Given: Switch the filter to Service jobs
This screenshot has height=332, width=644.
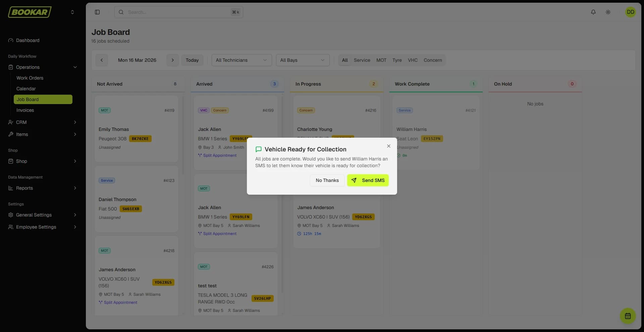Looking at the screenshot, I should (x=362, y=60).
